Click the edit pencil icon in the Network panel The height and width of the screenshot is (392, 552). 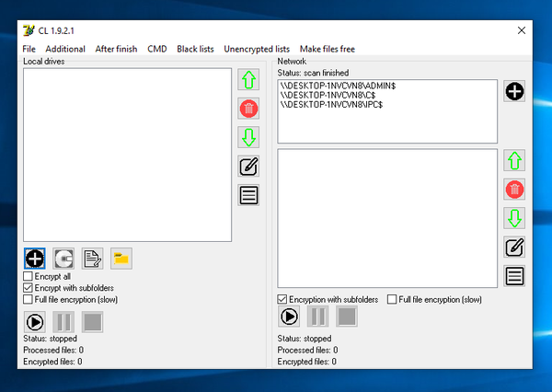(514, 248)
